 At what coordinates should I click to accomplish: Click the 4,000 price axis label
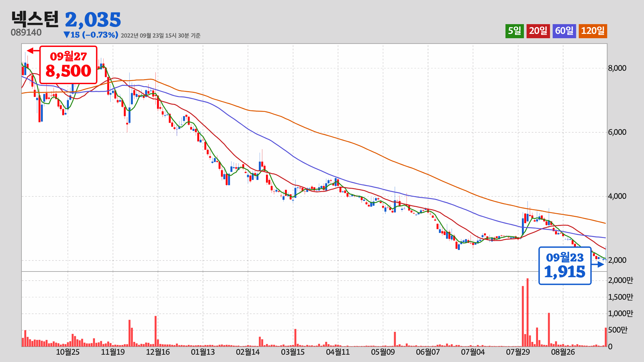617,196
